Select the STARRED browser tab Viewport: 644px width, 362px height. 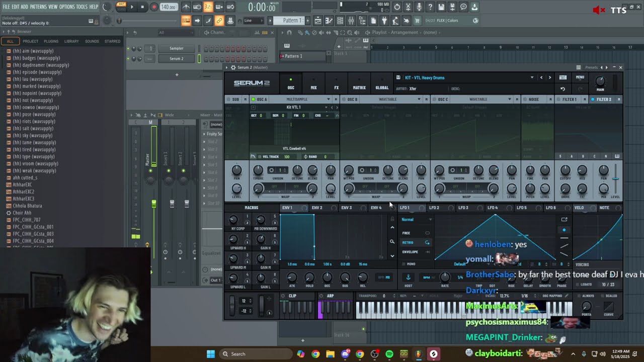pos(112,41)
